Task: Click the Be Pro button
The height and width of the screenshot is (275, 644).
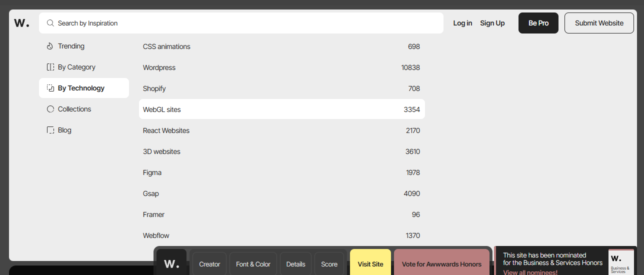Action: tap(538, 23)
